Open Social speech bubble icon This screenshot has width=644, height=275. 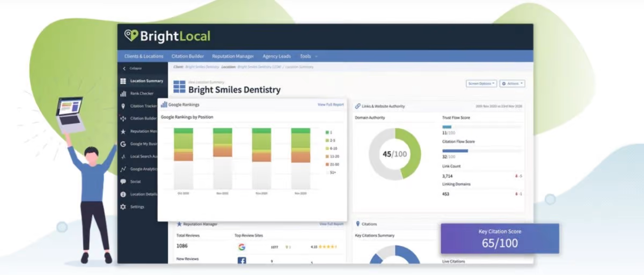(123, 182)
